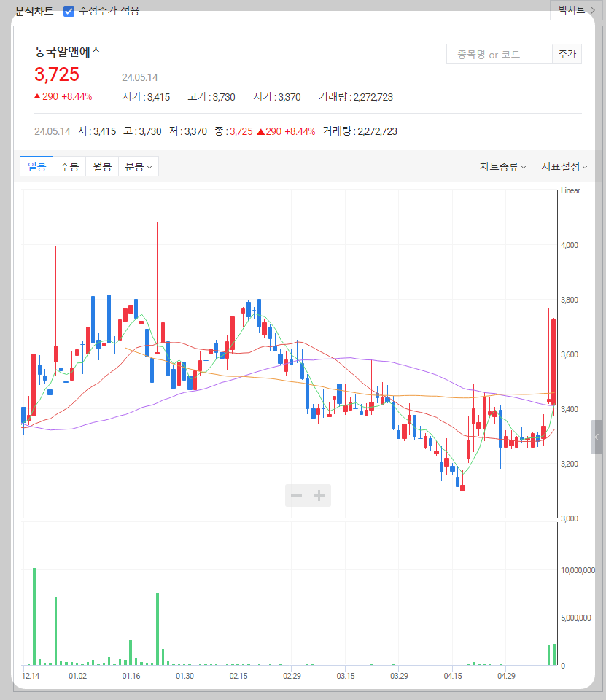606x700 pixels.
Task: Click the 종목명 or 코드 search field
Action: coord(500,54)
